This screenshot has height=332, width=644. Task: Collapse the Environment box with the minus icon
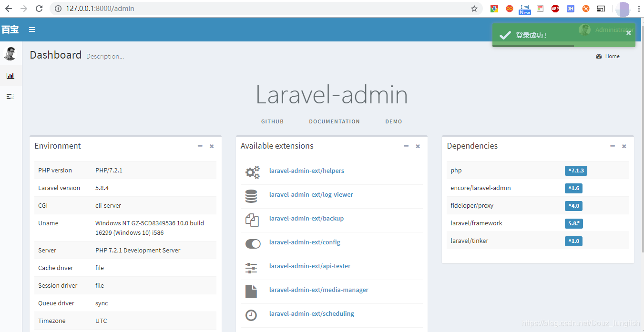200,146
